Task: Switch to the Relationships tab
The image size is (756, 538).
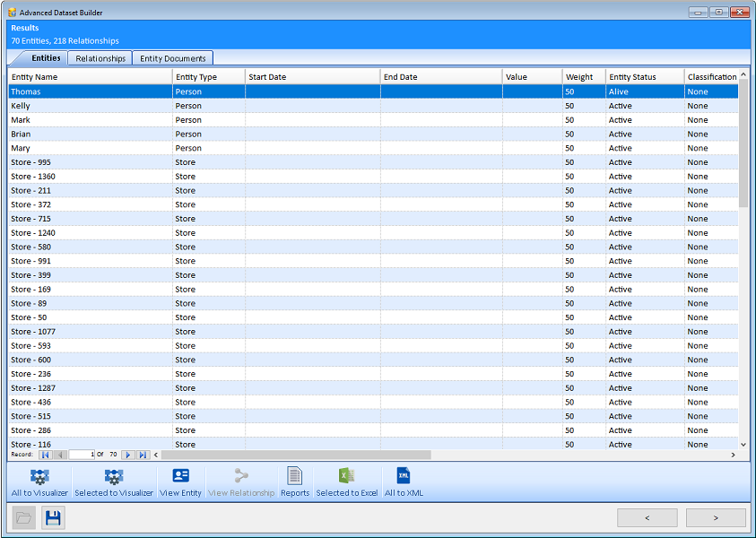Action: pyautogui.click(x=100, y=58)
